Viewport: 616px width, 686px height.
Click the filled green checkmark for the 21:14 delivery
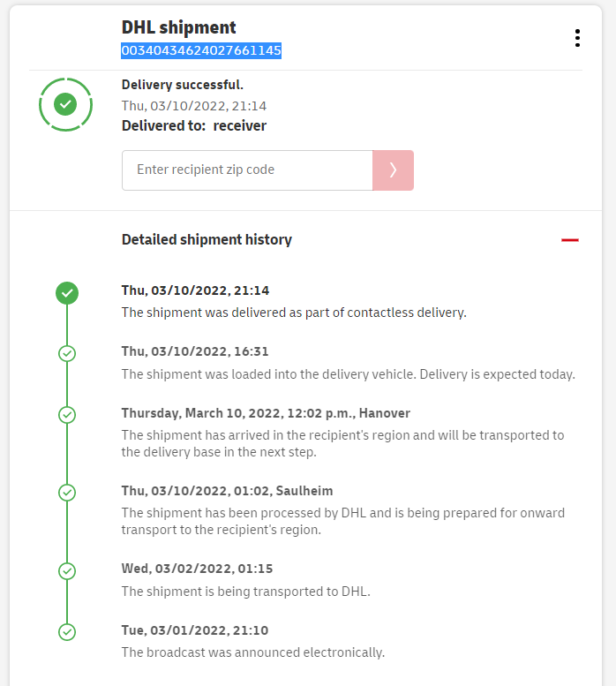(x=66, y=293)
